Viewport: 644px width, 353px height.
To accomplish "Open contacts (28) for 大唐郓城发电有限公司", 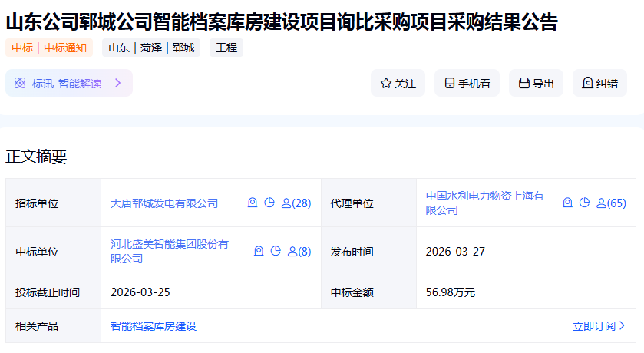I will 296,203.
